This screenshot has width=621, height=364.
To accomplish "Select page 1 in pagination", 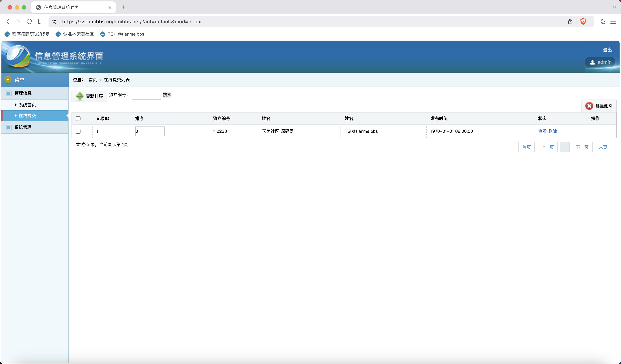I will click(x=565, y=147).
